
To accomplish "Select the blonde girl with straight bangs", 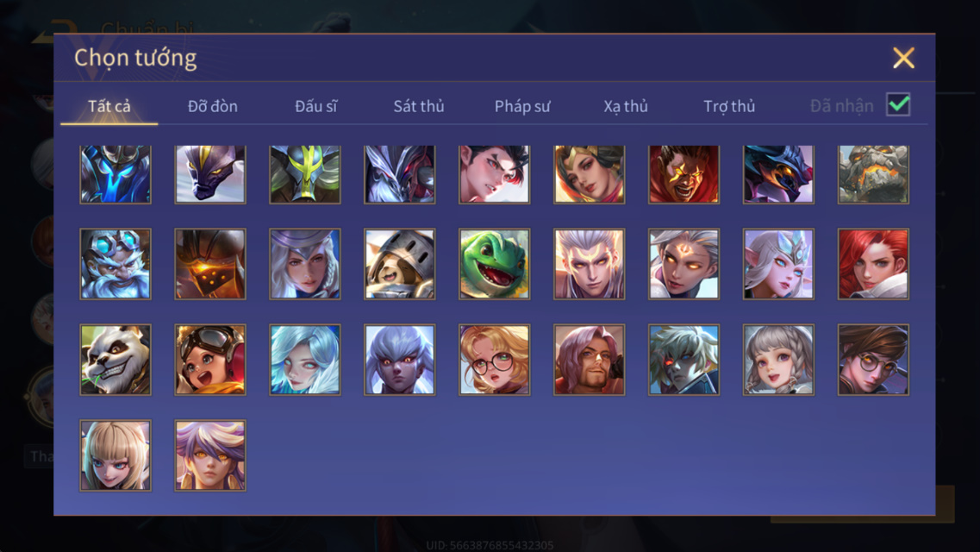I will [115, 455].
